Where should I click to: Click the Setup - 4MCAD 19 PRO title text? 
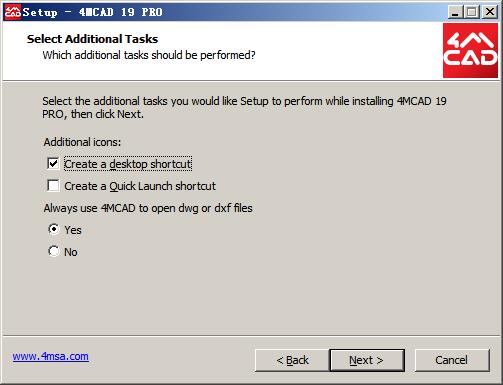pyautogui.click(x=93, y=12)
